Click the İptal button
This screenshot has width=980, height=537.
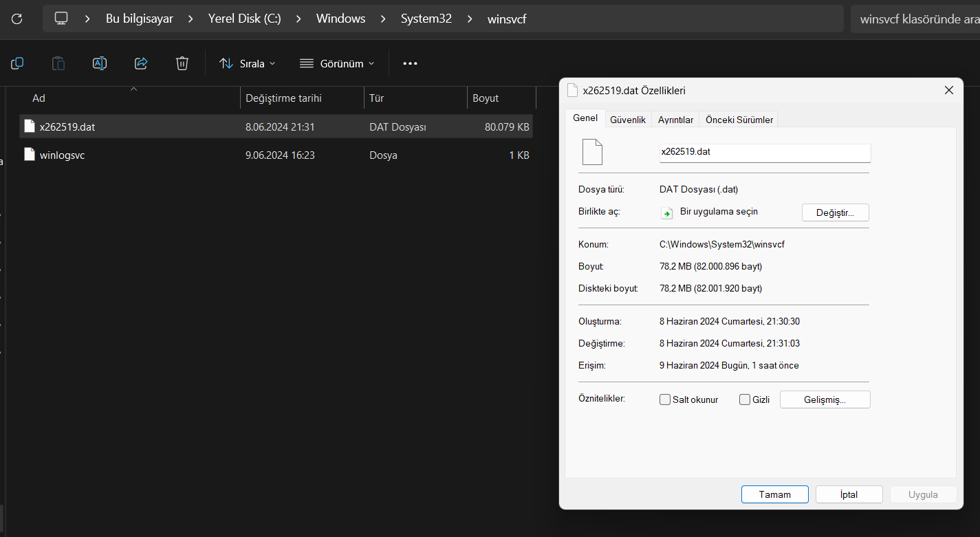[x=849, y=494]
